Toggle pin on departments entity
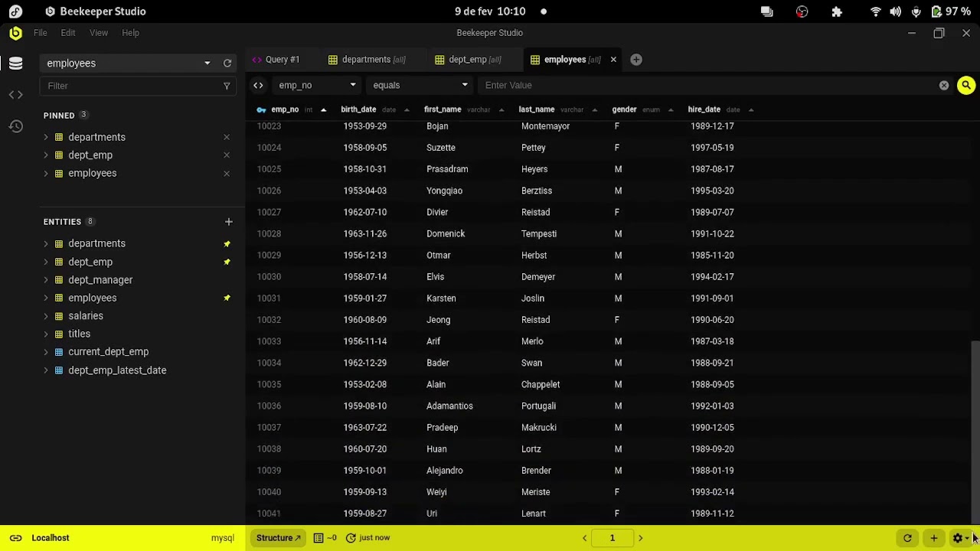Screen dimensions: 980x551 [x=227, y=244]
